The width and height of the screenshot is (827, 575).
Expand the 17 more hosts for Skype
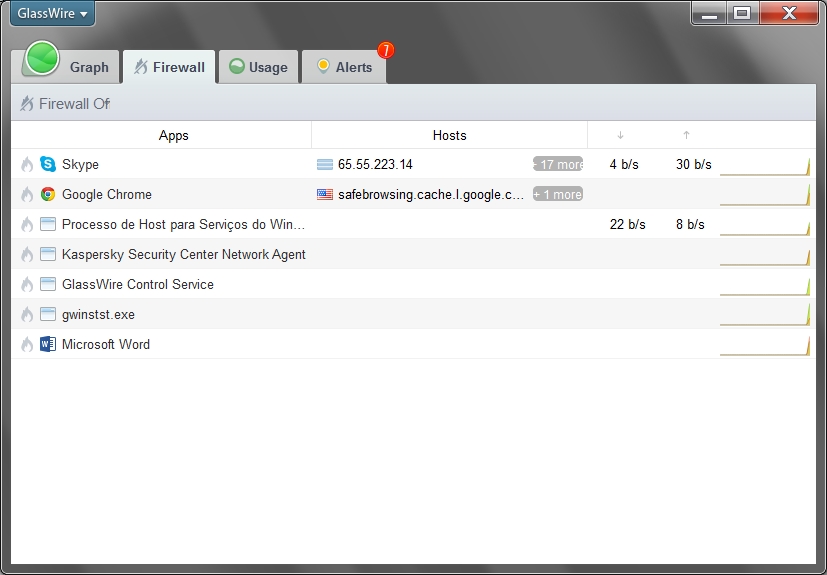click(x=558, y=164)
